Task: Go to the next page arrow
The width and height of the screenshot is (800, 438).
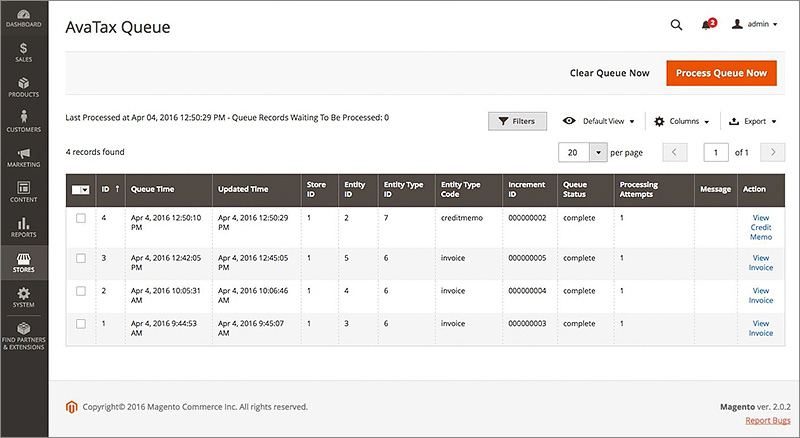Action: pos(772,152)
